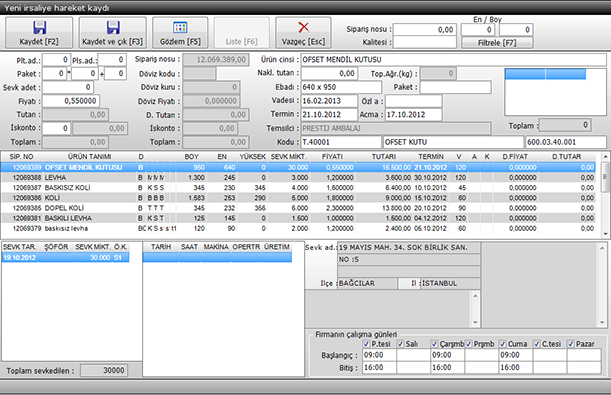Click the Ebadı field 640 x 950
611x395 pixels.
click(341, 87)
